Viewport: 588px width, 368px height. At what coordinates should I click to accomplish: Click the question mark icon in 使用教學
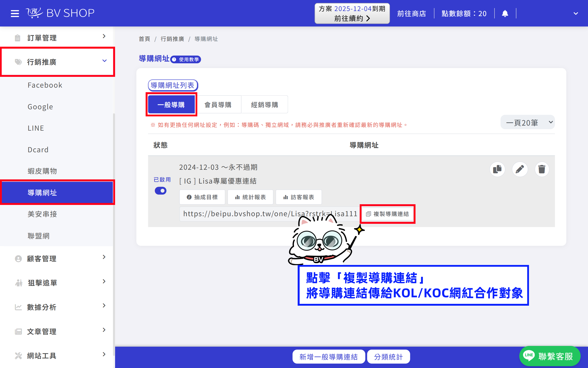pyautogui.click(x=174, y=59)
